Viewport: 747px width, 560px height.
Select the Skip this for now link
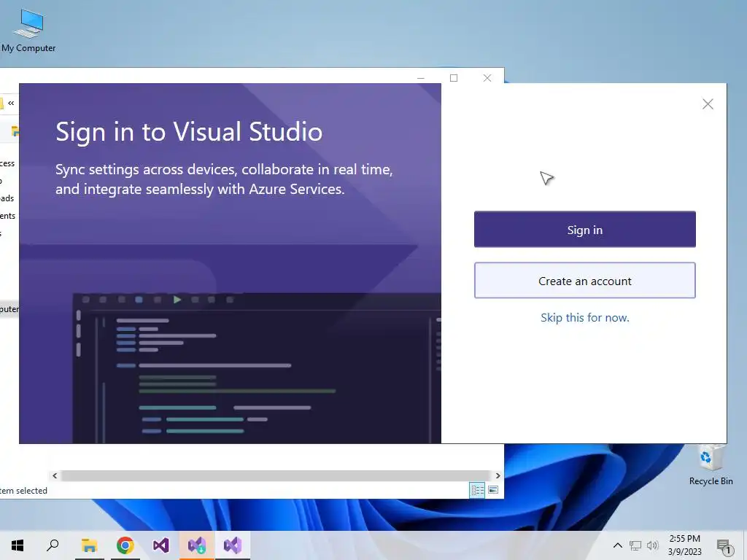(584, 318)
